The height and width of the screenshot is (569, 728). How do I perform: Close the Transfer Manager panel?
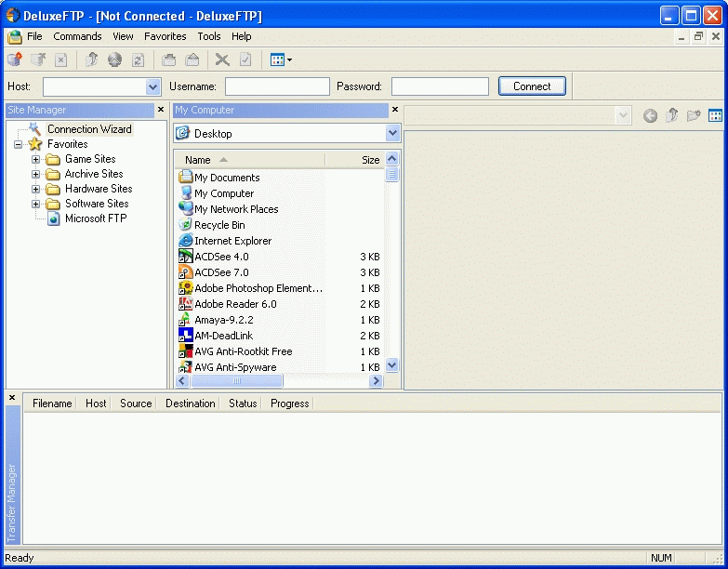coord(12,398)
